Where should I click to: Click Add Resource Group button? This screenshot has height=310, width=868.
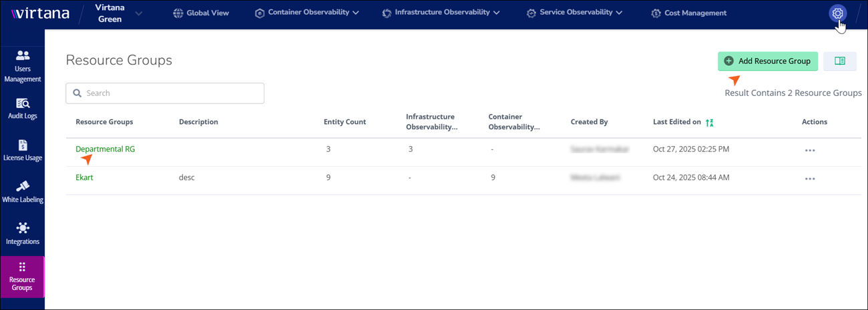[767, 61]
